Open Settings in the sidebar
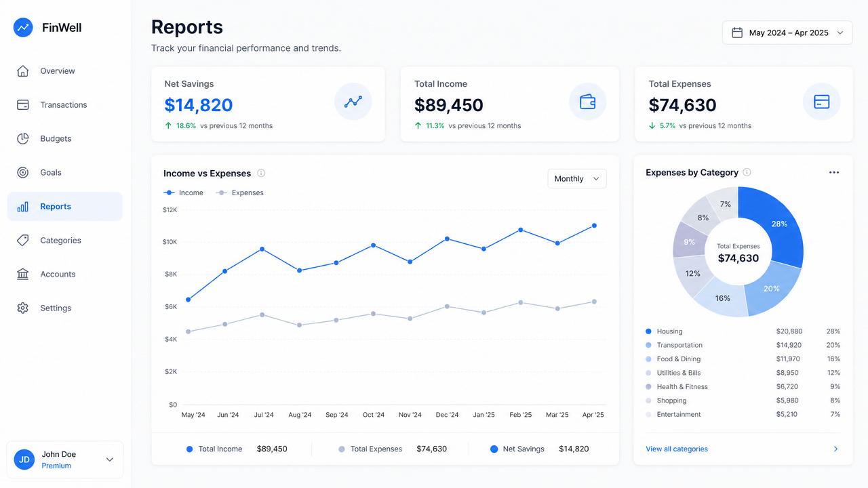Screen dimensions: 868x488 click(65, 308)
